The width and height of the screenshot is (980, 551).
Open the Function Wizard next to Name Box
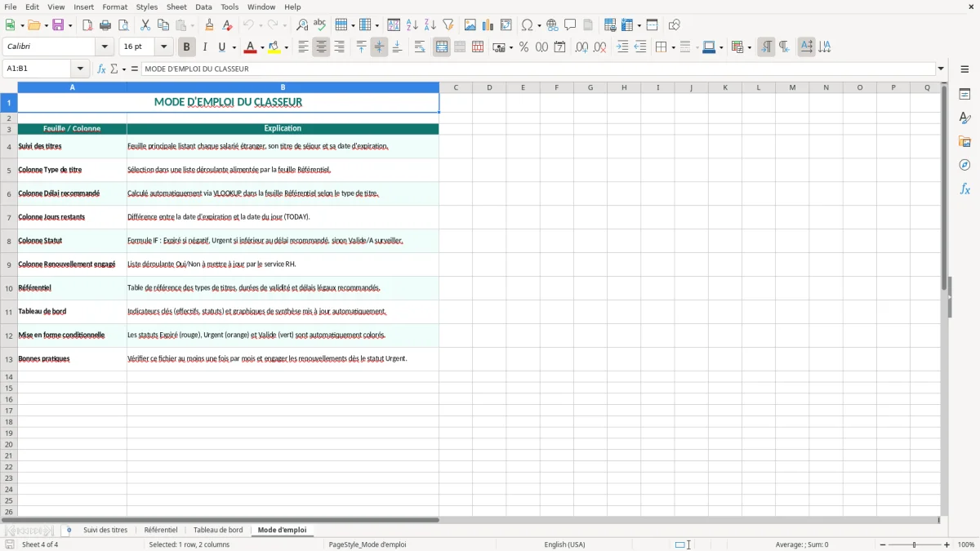[x=101, y=69]
